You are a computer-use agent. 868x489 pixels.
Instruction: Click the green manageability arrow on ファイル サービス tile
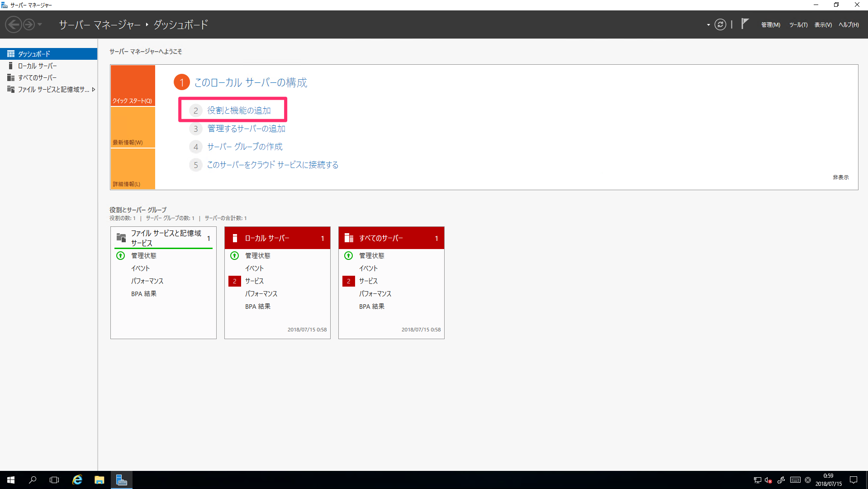tap(120, 255)
